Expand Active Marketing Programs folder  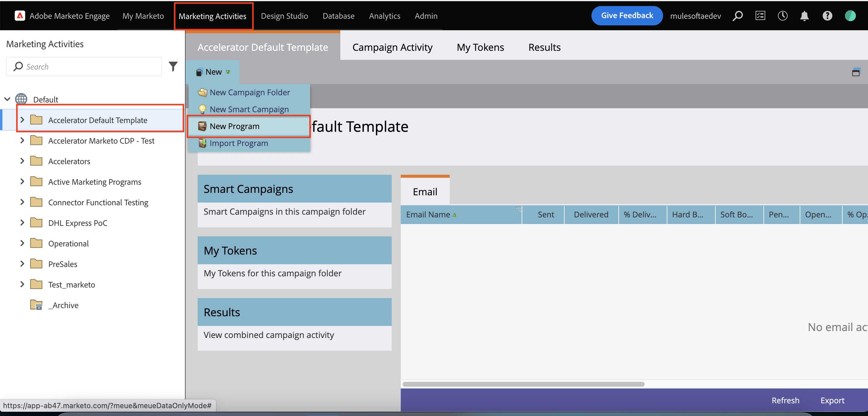tap(22, 181)
